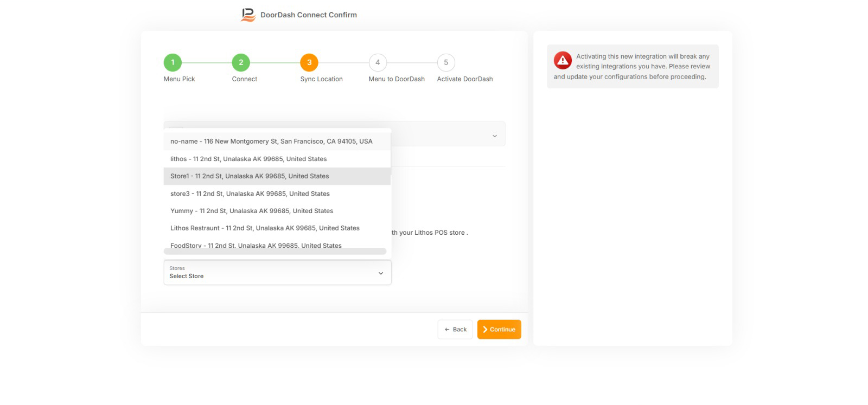Select no-name 116 New Montgomery St option
This screenshot has width=868, height=405.
(271, 142)
